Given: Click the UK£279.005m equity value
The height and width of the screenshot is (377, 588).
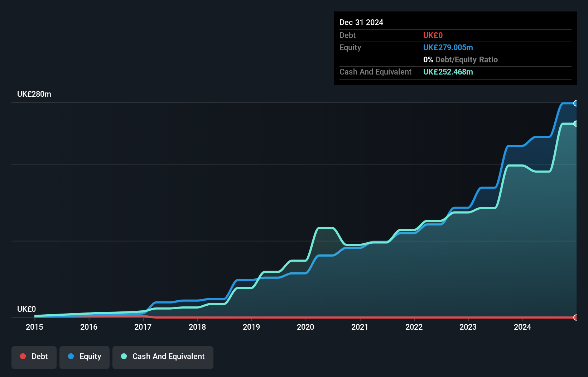Looking at the screenshot, I should [448, 47].
